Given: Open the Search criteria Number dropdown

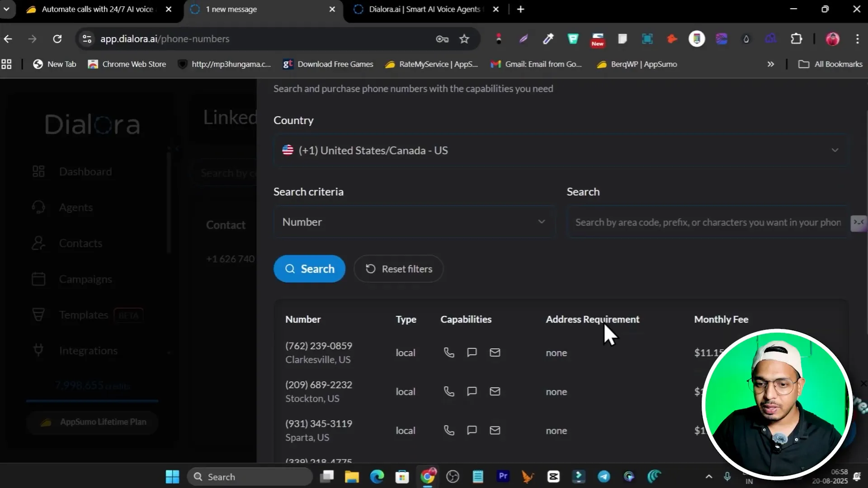Looking at the screenshot, I should [x=414, y=222].
